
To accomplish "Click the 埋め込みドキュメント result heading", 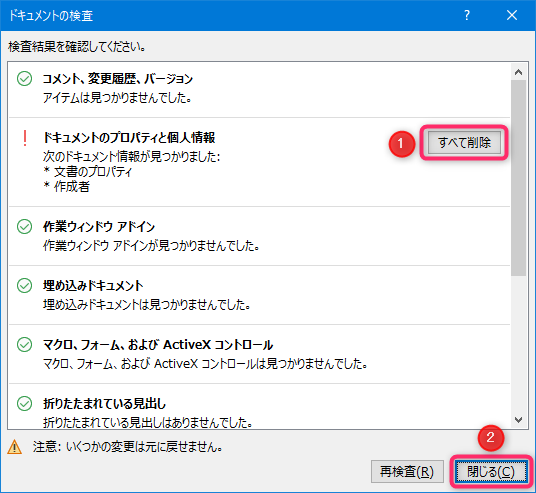I will pos(93,286).
